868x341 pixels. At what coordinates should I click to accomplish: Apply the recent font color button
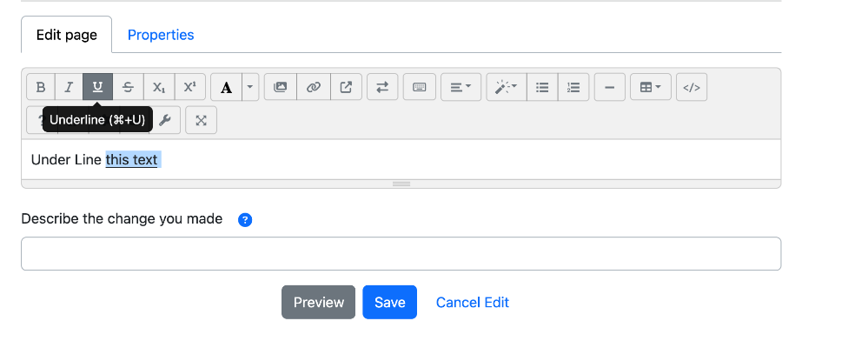tap(226, 87)
